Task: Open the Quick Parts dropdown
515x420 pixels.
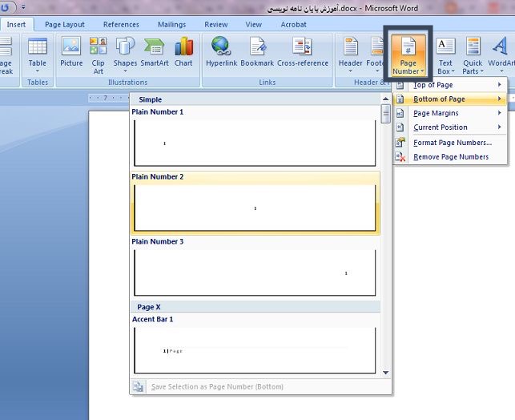Action: tap(473, 55)
